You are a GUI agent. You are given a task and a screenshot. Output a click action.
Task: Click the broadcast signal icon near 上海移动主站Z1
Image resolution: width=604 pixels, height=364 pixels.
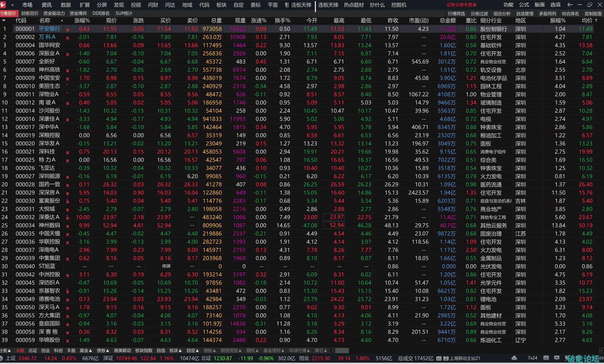pyautogui.click(x=439, y=358)
